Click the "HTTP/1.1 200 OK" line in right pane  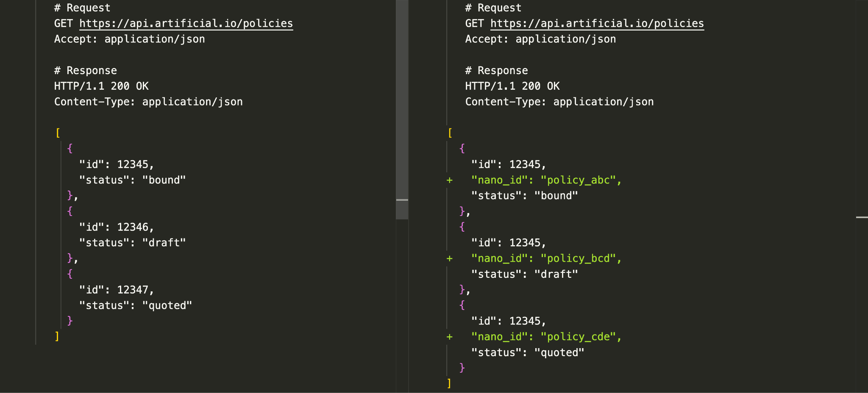click(512, 86)
